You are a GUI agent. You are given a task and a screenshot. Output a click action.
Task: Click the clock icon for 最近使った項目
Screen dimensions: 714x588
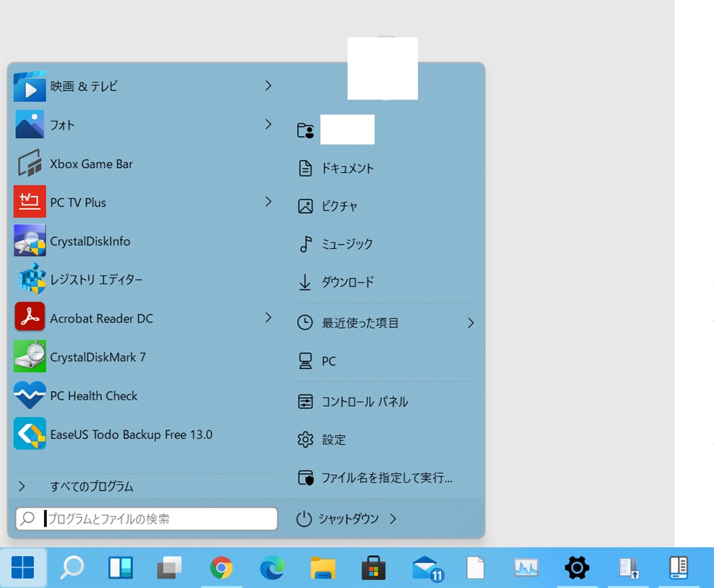(x=305, y=322)
